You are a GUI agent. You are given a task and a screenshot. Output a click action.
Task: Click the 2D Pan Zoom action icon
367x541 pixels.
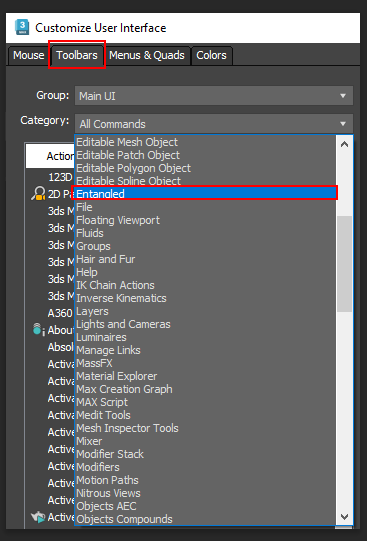[x=38, y=193]
